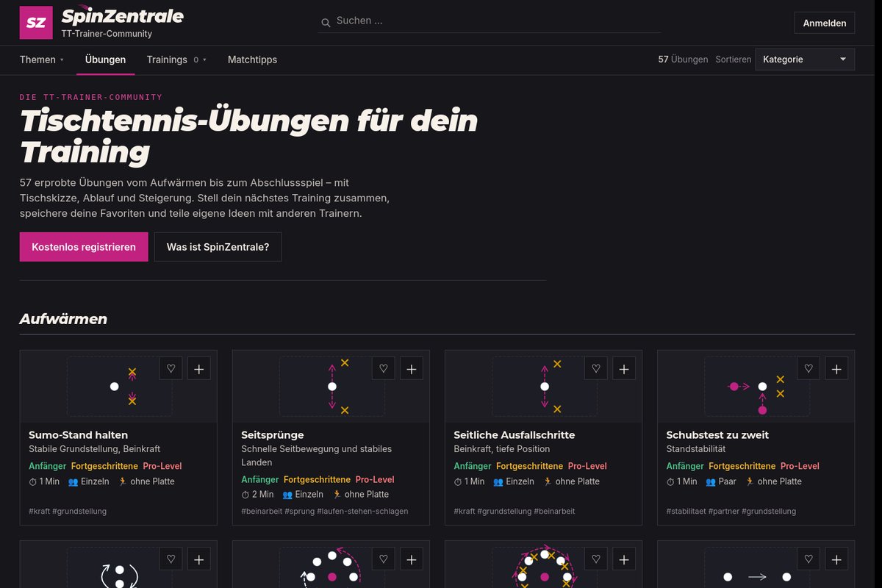Viewport: 882px width, 588px height.
Task: Click Pro-Level on Sumo-Stand halten
Action: 162,466
